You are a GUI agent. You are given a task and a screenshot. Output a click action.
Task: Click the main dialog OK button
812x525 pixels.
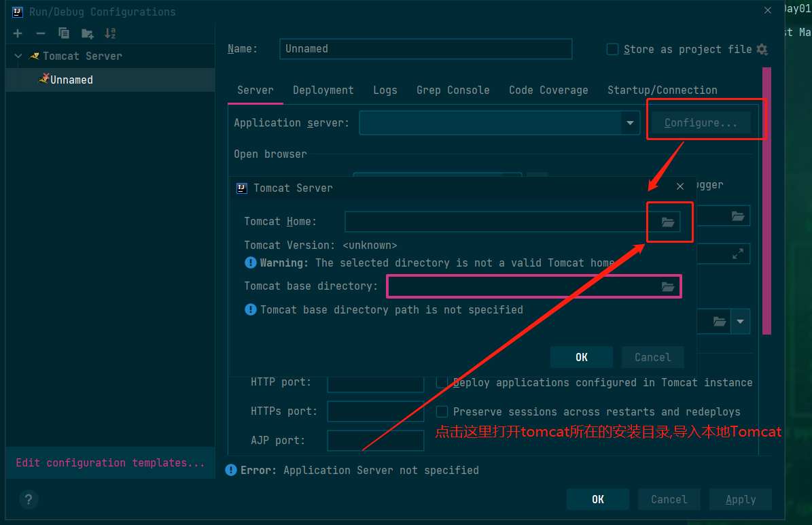(x=597, y=499)
